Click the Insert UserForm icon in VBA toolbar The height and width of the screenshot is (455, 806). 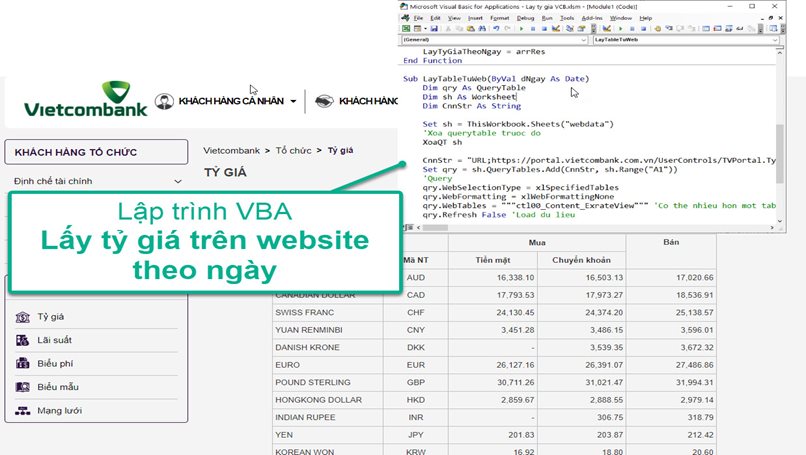pos(417,28)
